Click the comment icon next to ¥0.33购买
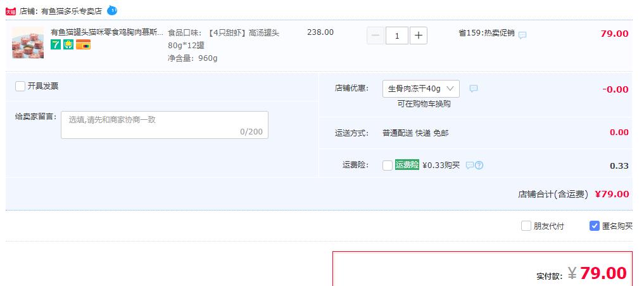The height and width of the screenshot is (286, 644). tap(470, 166)
